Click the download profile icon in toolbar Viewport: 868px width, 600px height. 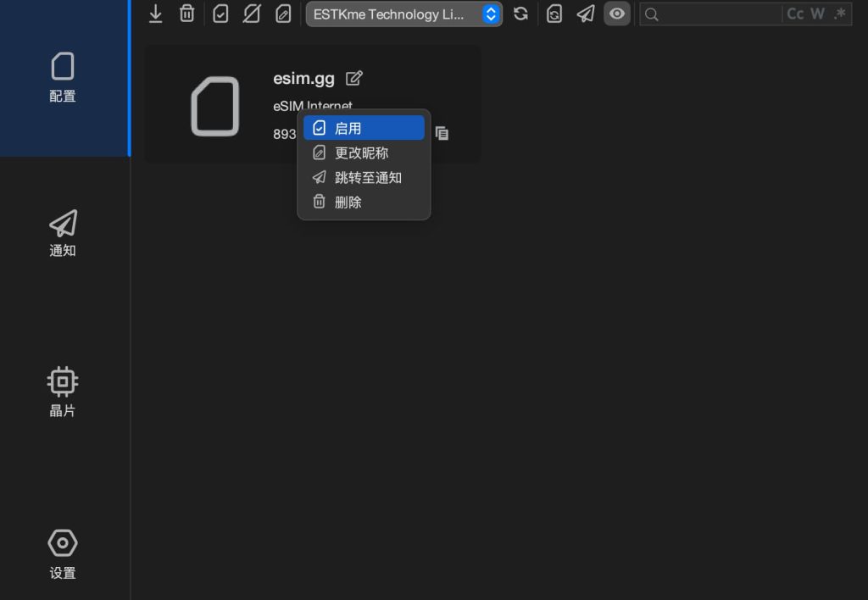point(156,14)
